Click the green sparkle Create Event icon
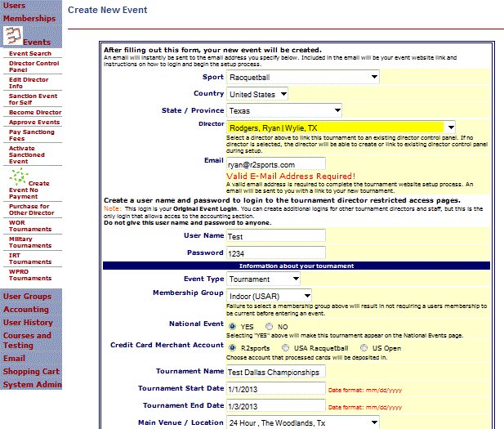 (x=19, y=177)
